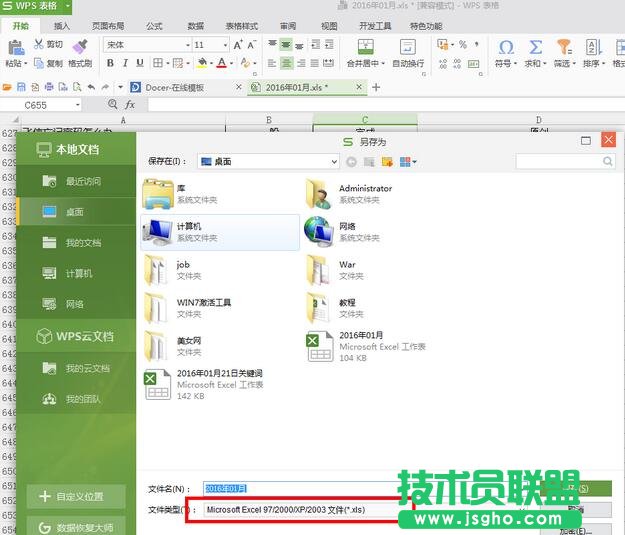
Task: Click the 数据恢复大师 button
Action: click(76, 526)
